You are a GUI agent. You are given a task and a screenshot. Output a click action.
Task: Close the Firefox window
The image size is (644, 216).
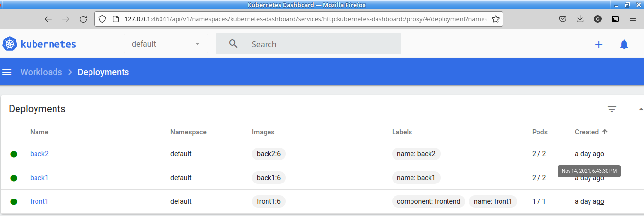tap(638, 5)
